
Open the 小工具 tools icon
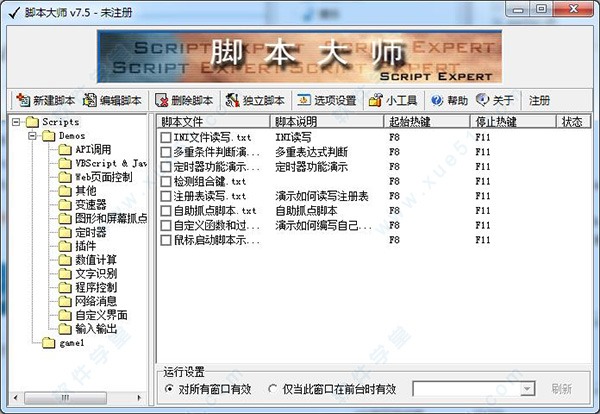pos(375,100)
